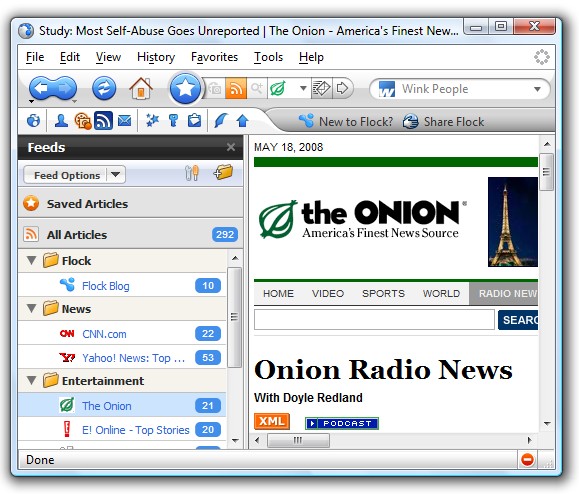Click the page horizontal scrollbar thumb
Viewport: 579px width, 494px height.
coord(298,440)
